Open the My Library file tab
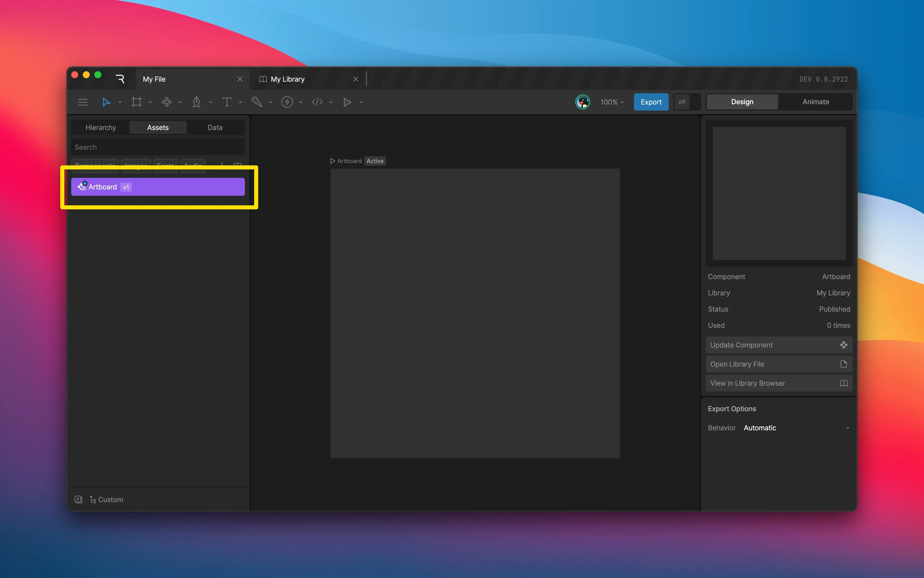This screenshot has width=924, height=578. [287, 79]
